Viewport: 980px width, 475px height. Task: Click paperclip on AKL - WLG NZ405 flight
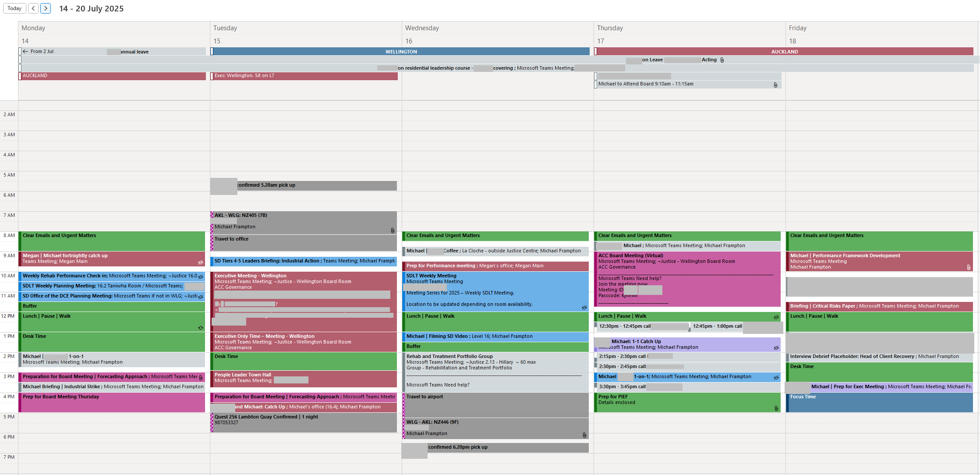(393, 230)
